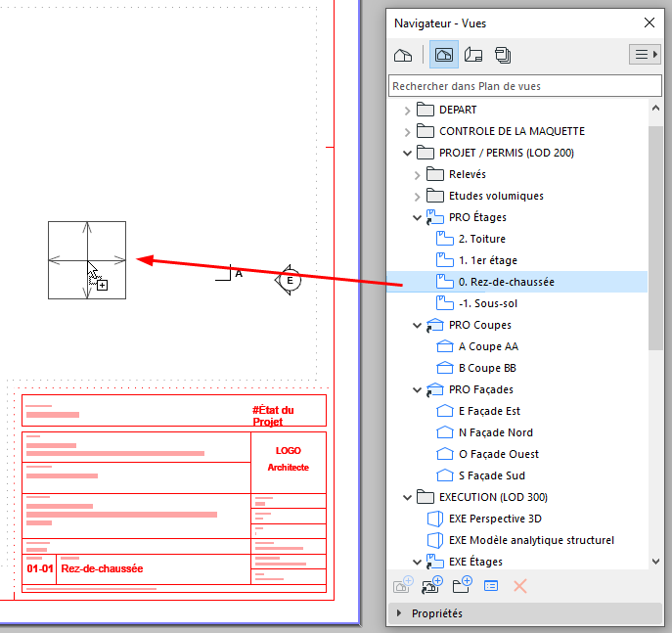The height and width of the screenshot is (633, 672).
Task: Click the red delete X button
Action: (519, 586)
